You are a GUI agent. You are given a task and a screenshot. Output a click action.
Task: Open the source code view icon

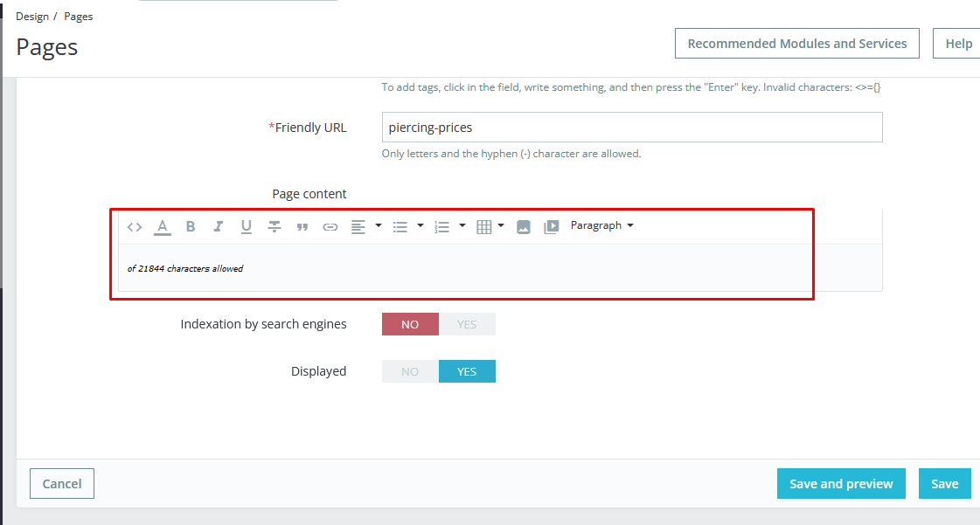pyautogui.click(x=135, y=226)
